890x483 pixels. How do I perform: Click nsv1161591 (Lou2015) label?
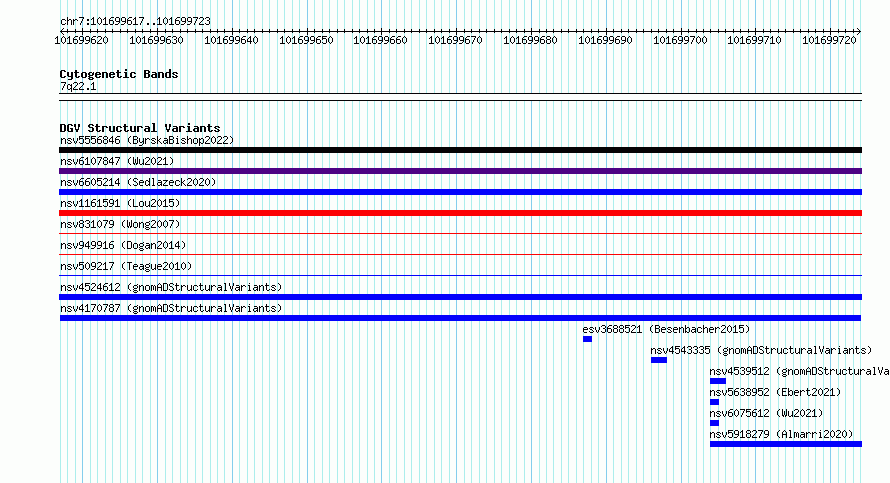120,203
